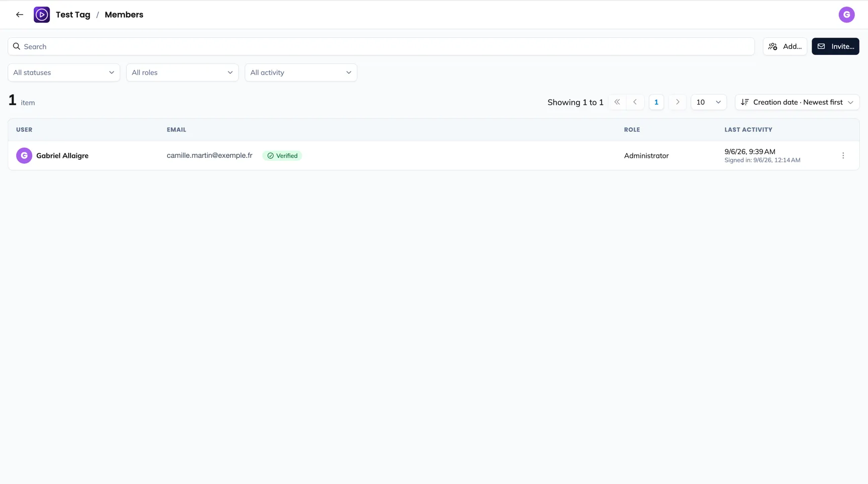Select the Gabriel Allaigre user name
868x484 pixels.
pos(62,156)
